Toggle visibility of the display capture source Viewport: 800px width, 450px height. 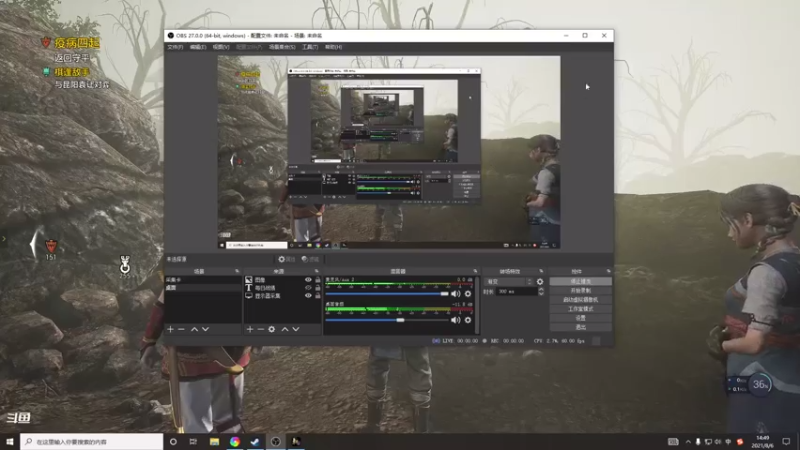point(308,295)
